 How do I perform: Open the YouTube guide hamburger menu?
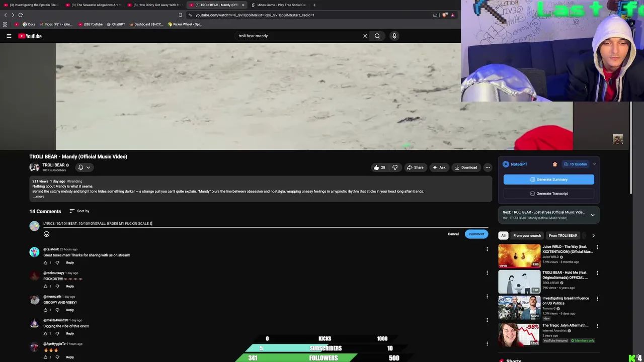9,36
